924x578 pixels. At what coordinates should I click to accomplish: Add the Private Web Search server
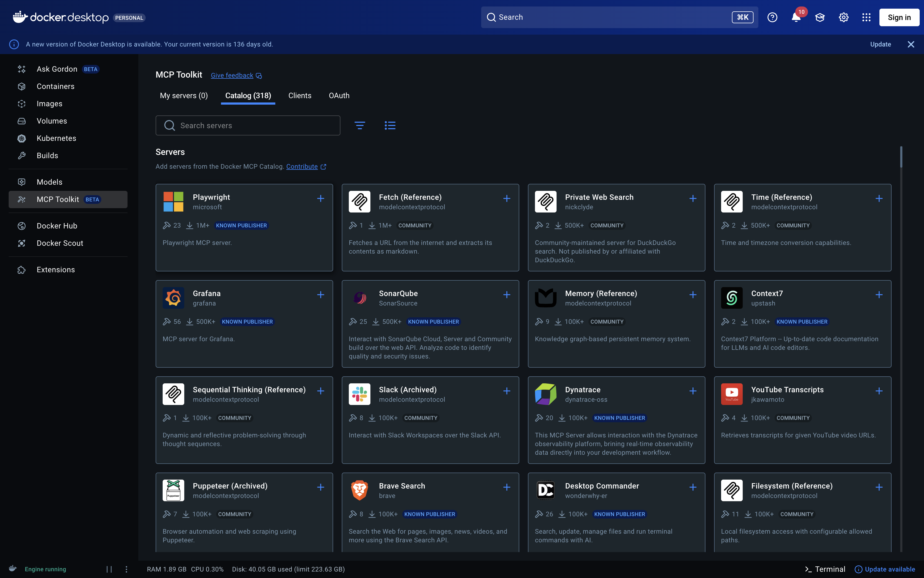click(x=692, y=198)
